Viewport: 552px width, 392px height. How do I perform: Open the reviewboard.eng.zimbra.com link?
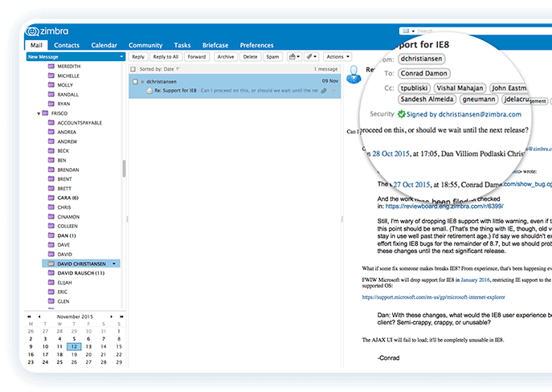tap(444, 206)
